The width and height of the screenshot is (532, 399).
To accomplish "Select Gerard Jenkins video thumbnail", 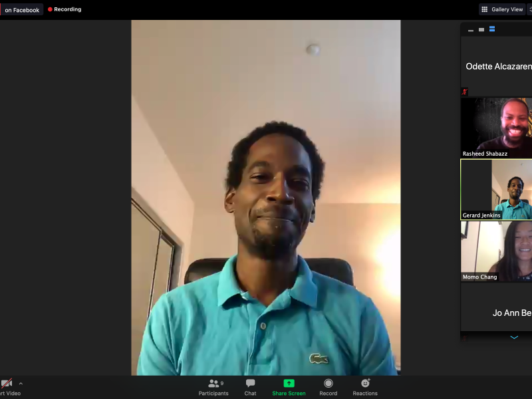I will tap(496, 190).
